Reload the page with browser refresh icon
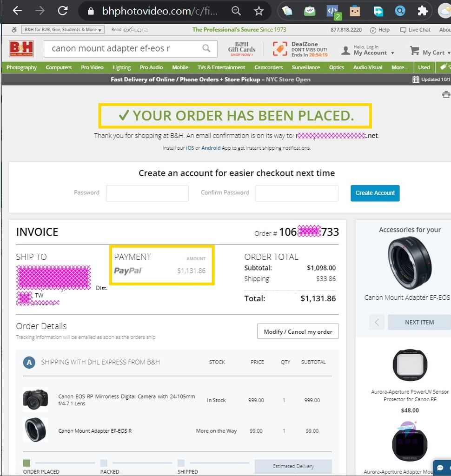 (x=63, y=11)
